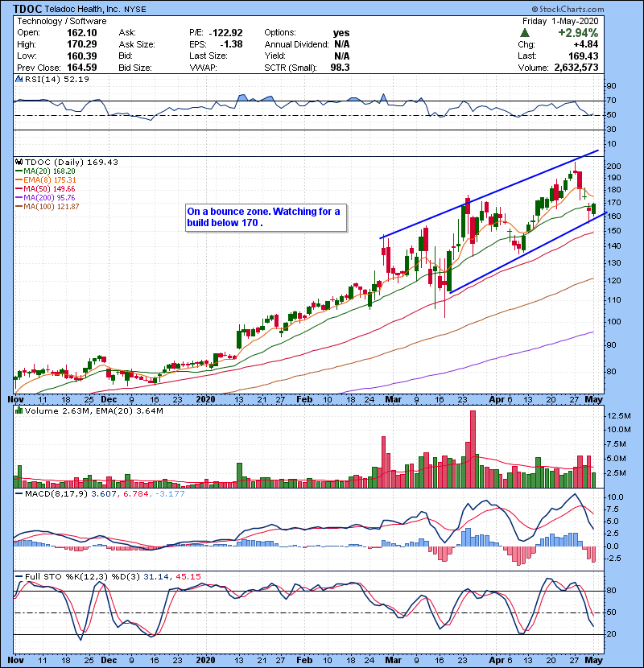The image size is (644, 668).
Task: Click the NYSE exchange label
Action: click(x=135, y=10)
